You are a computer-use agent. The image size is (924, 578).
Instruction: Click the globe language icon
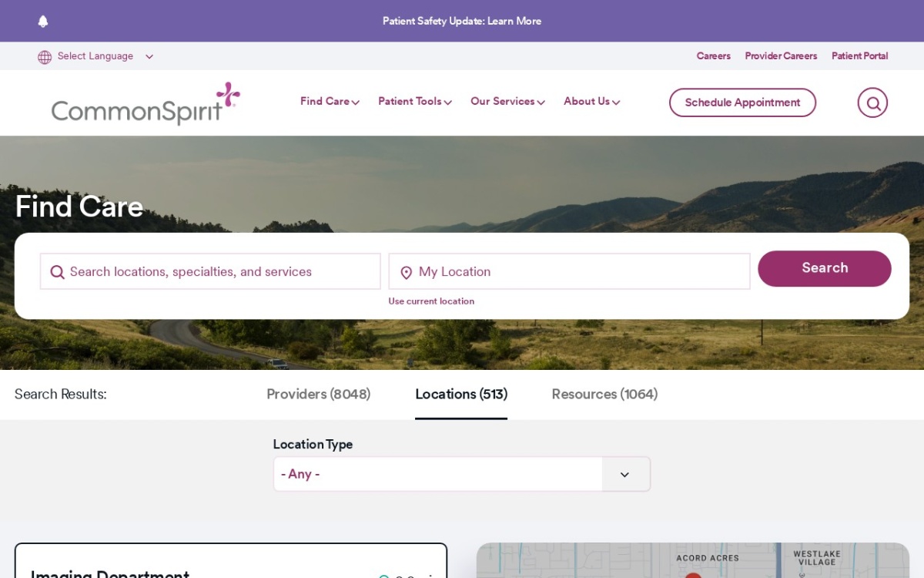(45, 57)
